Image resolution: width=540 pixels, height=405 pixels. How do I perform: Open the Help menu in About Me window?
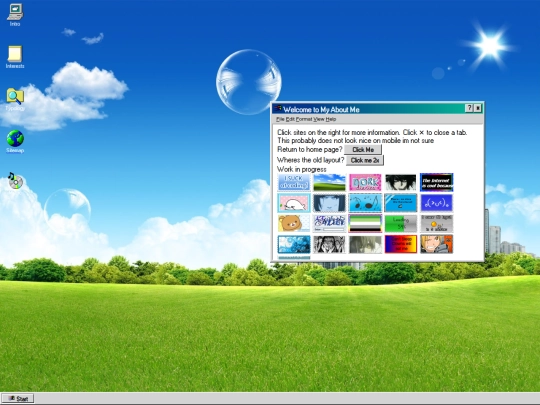[331, 119]
